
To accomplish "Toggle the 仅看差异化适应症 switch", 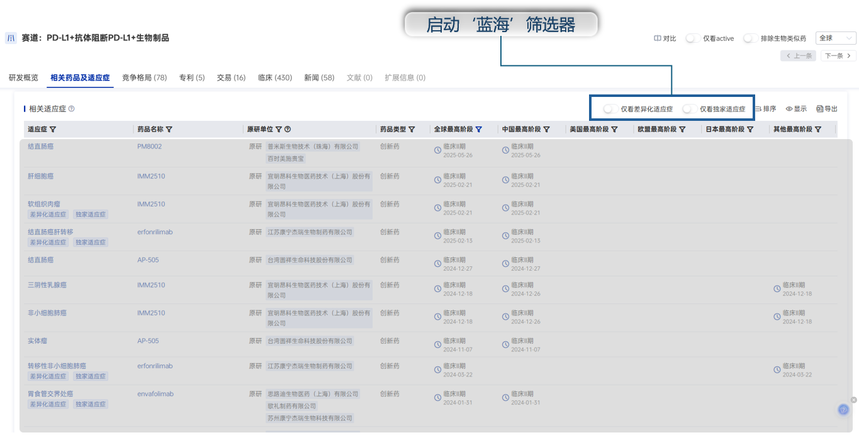I will 609,109.
